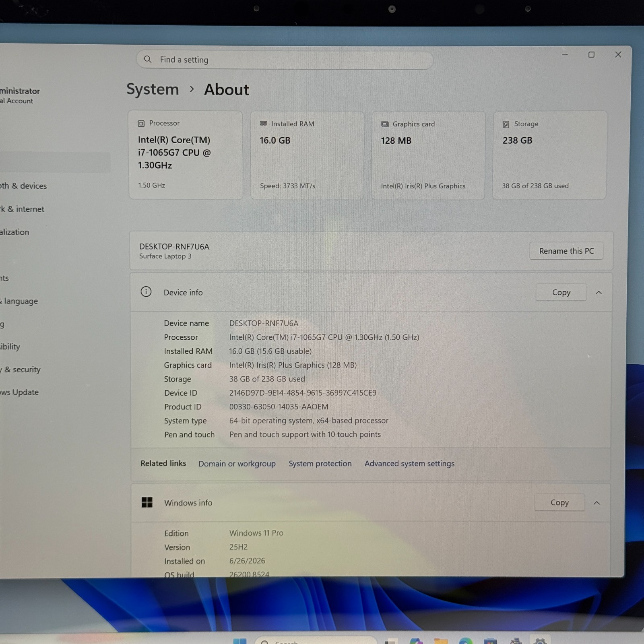
Task: Open Bluetooth & devices in the sidebar
Action: [x=23, y=186]
